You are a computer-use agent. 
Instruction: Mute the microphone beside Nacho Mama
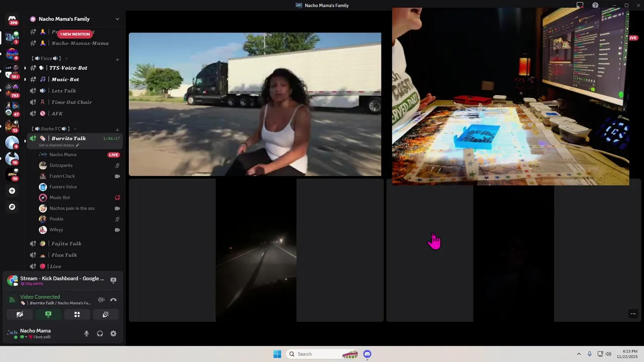[x=87, y=333]
